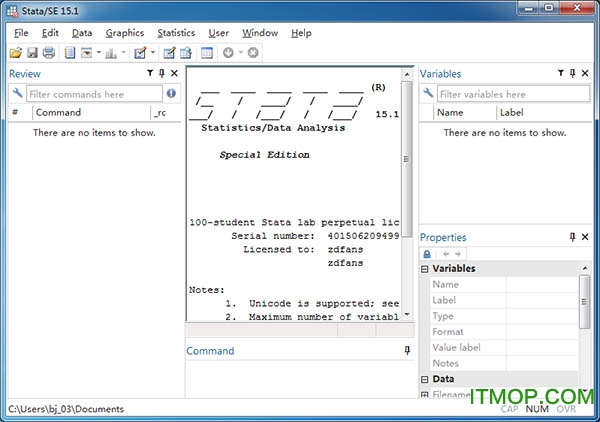Collapse the Variables section in Properties
This screenshot has width=600, height=422.
click(425, 269)
